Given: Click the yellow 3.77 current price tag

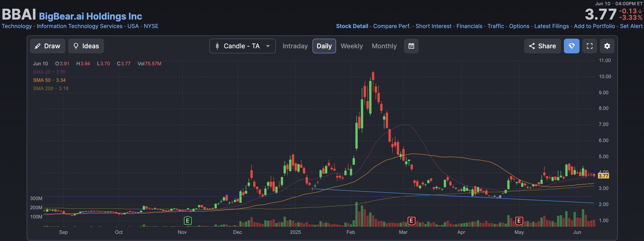Looking at the screenshot, I should click(x=603, y=176).
